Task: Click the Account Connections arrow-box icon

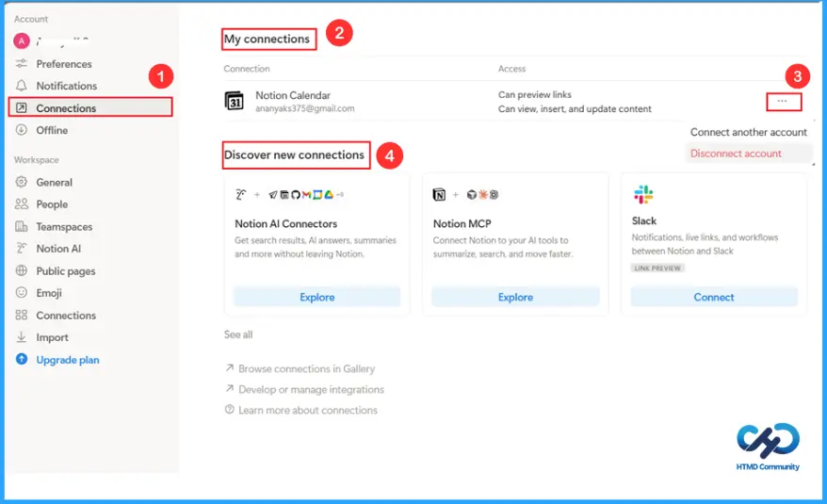Action: 21,107
